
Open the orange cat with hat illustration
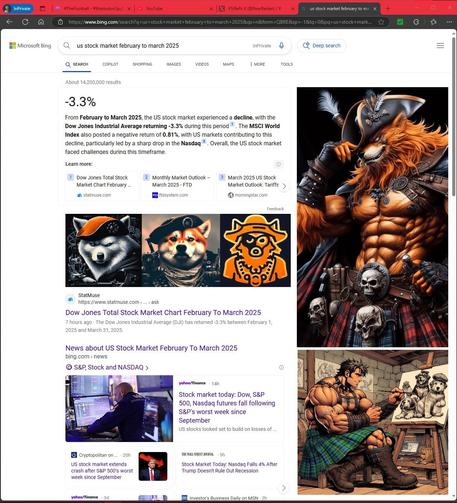pyautogui.click(x=255, y=250)
